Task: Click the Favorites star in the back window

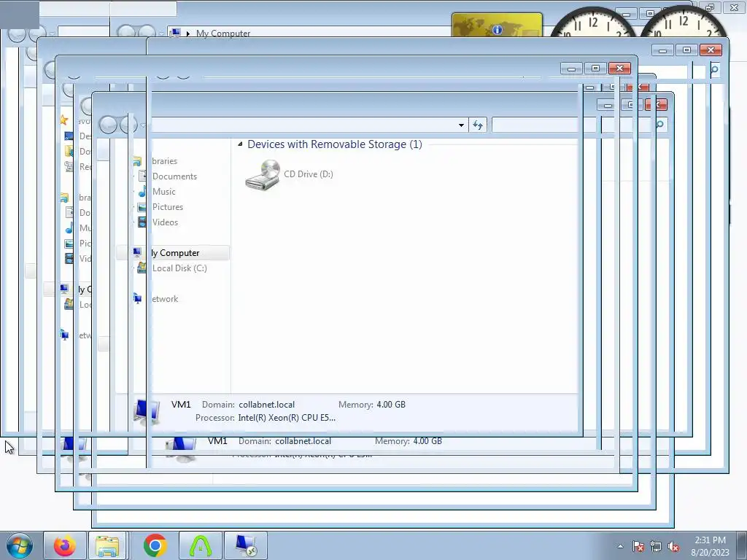Action: (x=64, y=120)
